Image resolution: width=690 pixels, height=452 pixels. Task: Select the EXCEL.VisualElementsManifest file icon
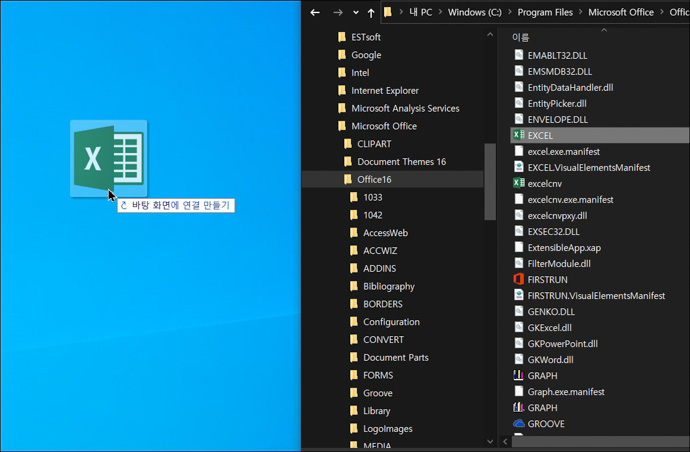[x=519, y=167]
